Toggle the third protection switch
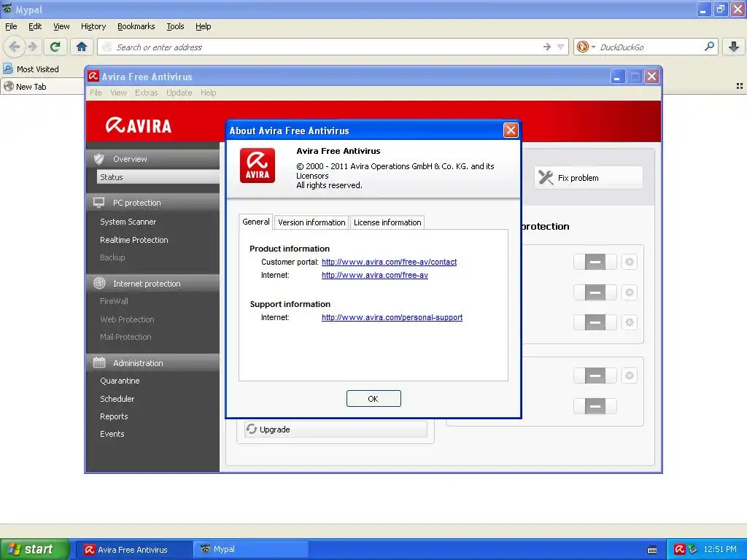The image size is (747, 560). (x=595, y=322)
